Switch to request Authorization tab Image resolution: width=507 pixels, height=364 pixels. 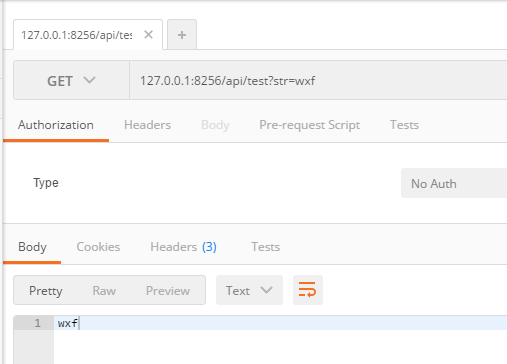pos(56,125)
